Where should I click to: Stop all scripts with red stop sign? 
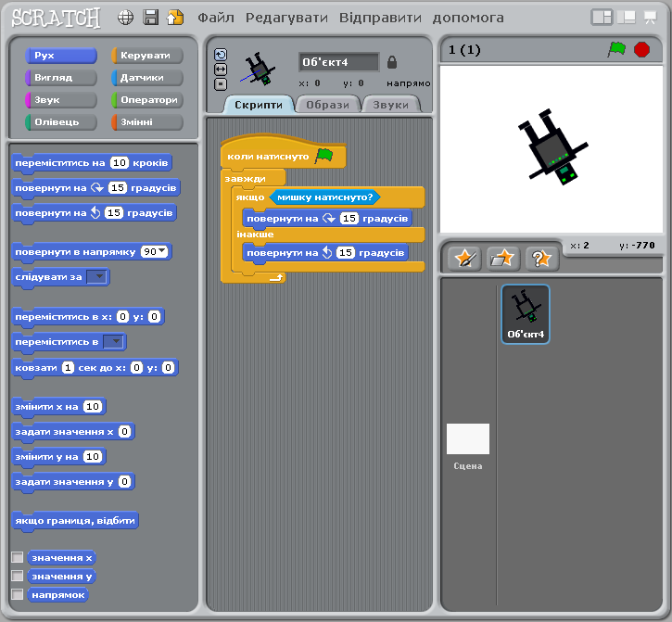click(641, 49)
